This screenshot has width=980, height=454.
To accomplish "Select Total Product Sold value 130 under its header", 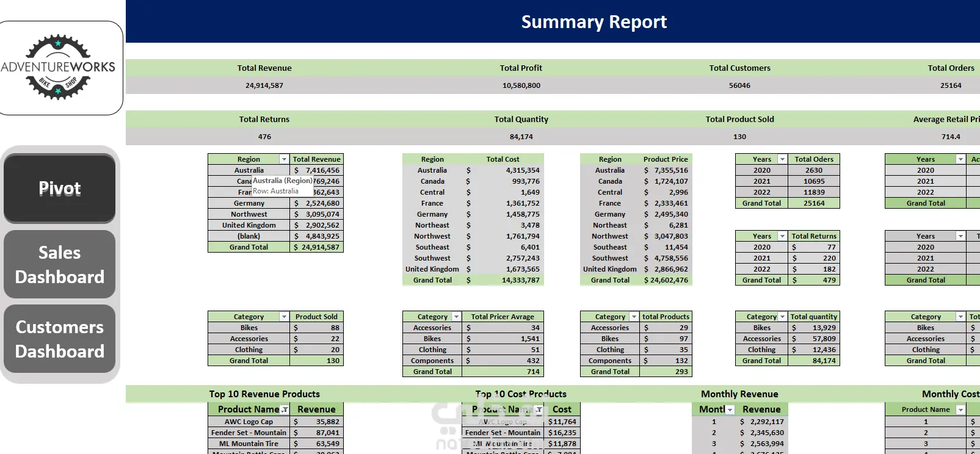I will [x=739, y=137].
